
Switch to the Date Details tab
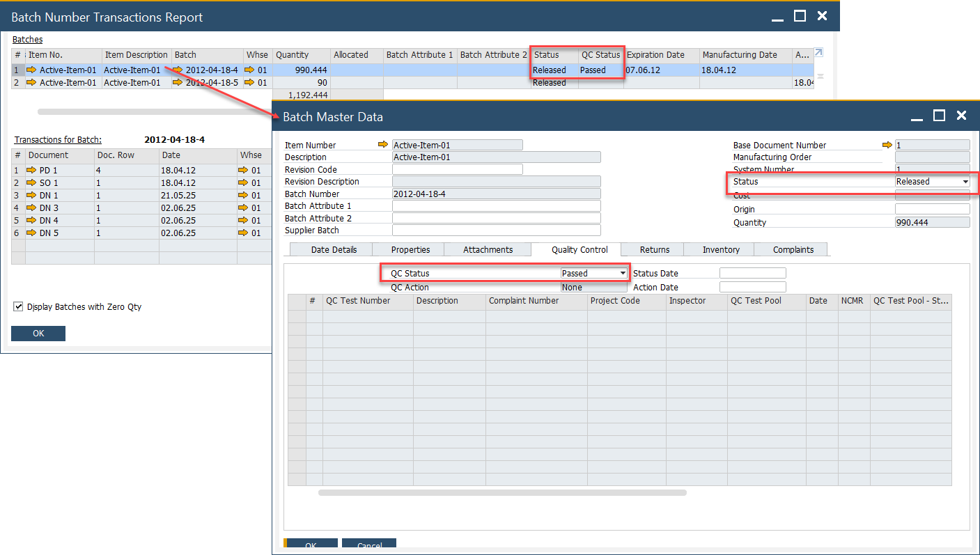pyautogui.click(x=334, y=250)
